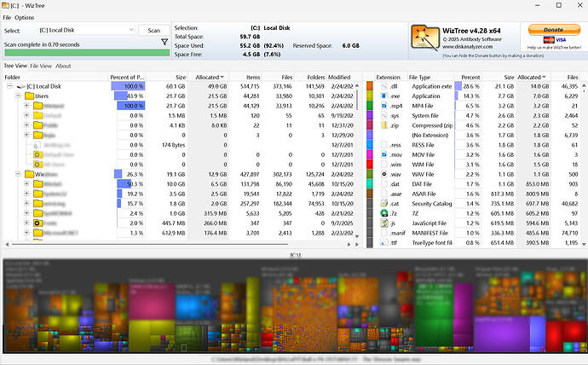Collapse the [C:] Local Disk tree node
This screenshot has width=588, height=365.
(x=9, y=87)
